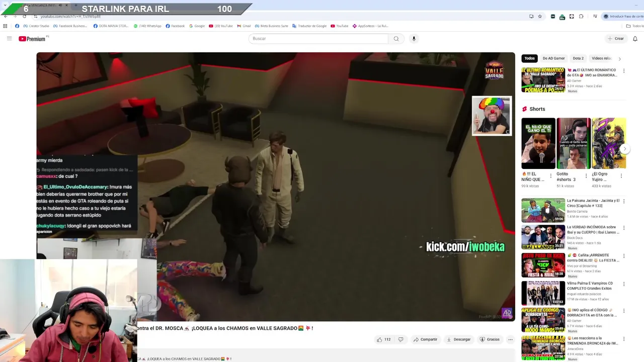Click the browser back arrow
This screenshot has width=644, height=362.
(6, 17)
